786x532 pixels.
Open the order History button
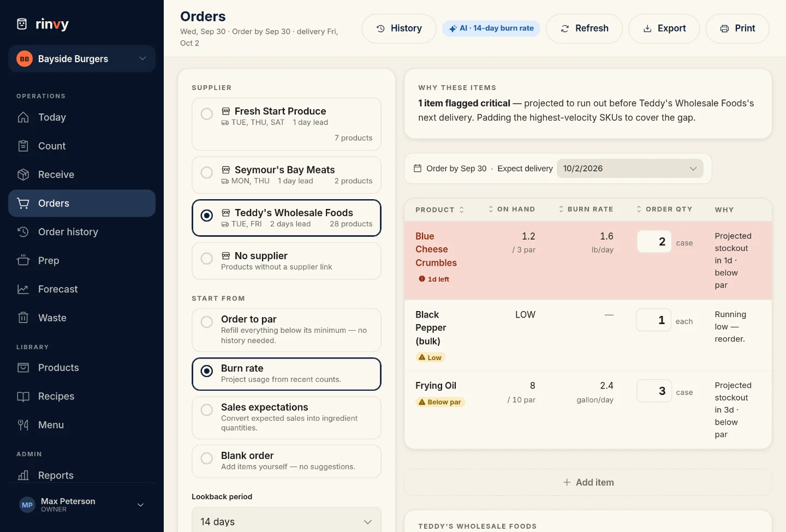coord(399,28)
